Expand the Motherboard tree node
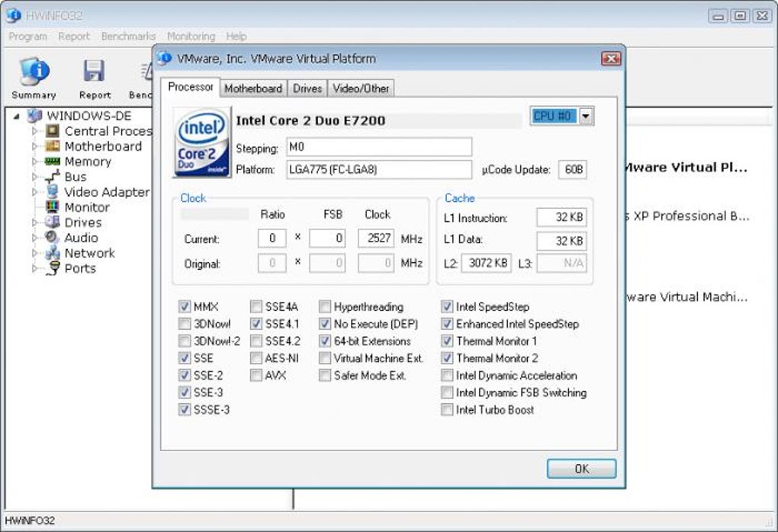Image resolution: width=778 pixels, height=532 pixels. click(x=35, y=146)
